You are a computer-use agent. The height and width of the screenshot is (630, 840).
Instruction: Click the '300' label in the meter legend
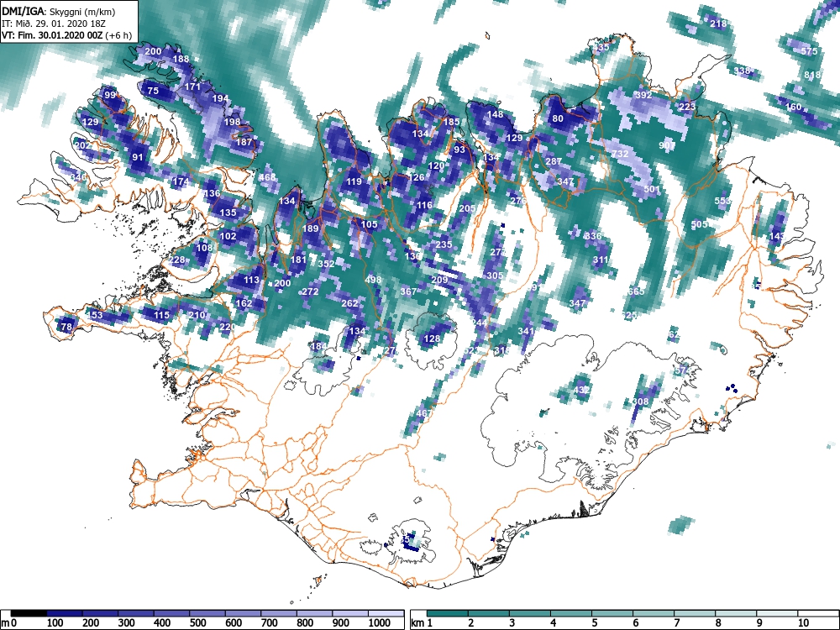tap(127, 623)
